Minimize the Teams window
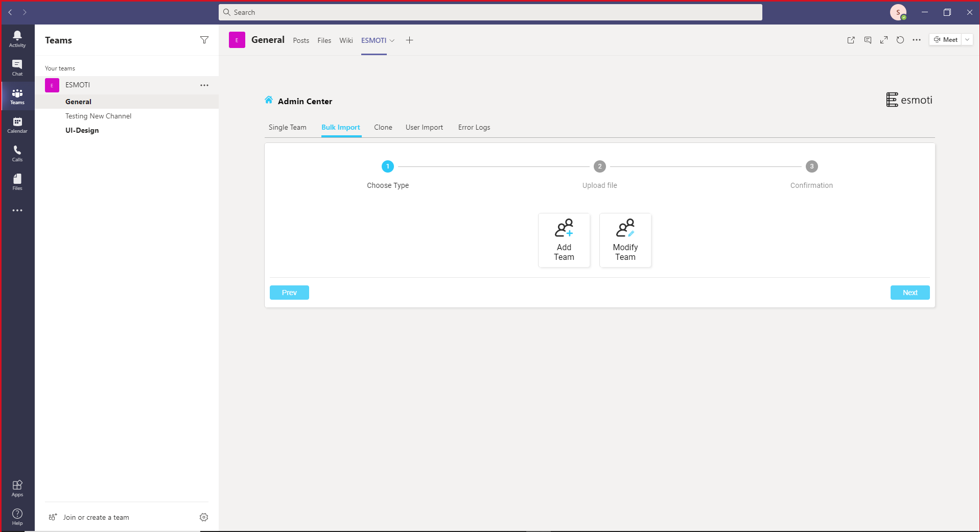The height and width of the screenshot is (532, 980). click(925, 12)
